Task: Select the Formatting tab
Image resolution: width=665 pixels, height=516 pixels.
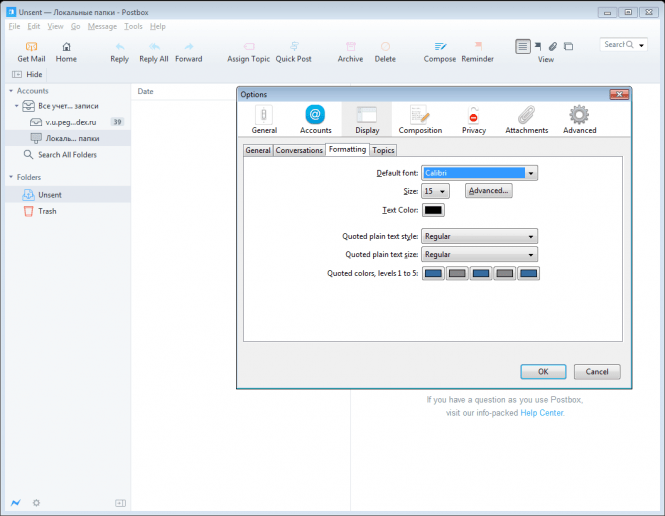Action: [347, 149]
